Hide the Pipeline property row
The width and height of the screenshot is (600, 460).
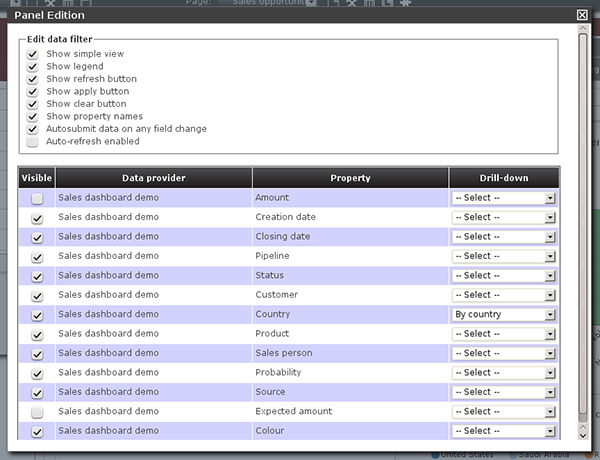(x=37, y=257)
